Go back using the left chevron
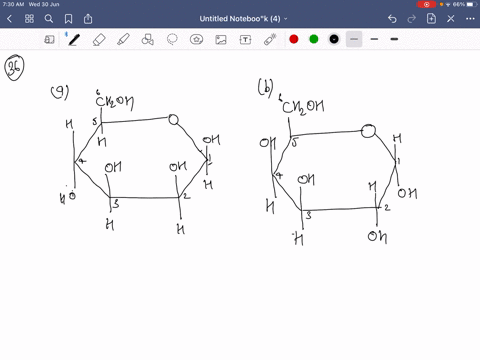Viewport: 480px width, 360px height. (x=9, y=19)
